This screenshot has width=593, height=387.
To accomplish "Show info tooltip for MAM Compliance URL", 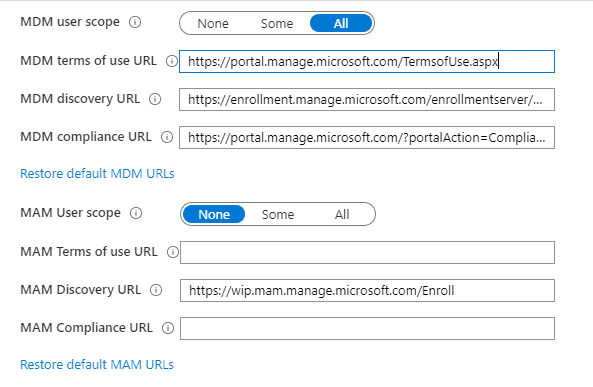I will pyautogui.click(x=168, y=328).
